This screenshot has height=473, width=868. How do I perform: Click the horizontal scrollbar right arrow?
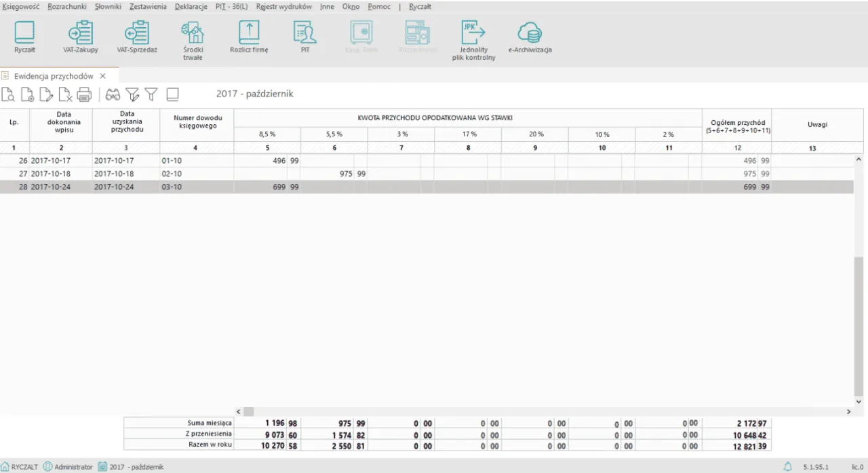[849, 411]
